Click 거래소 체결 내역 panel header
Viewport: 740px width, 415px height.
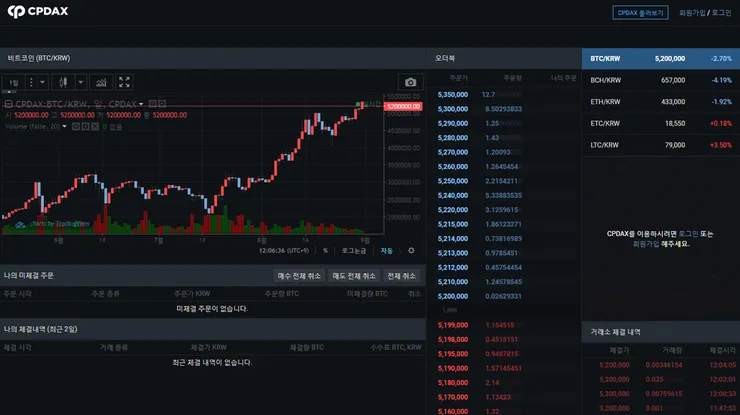(661, 332)
